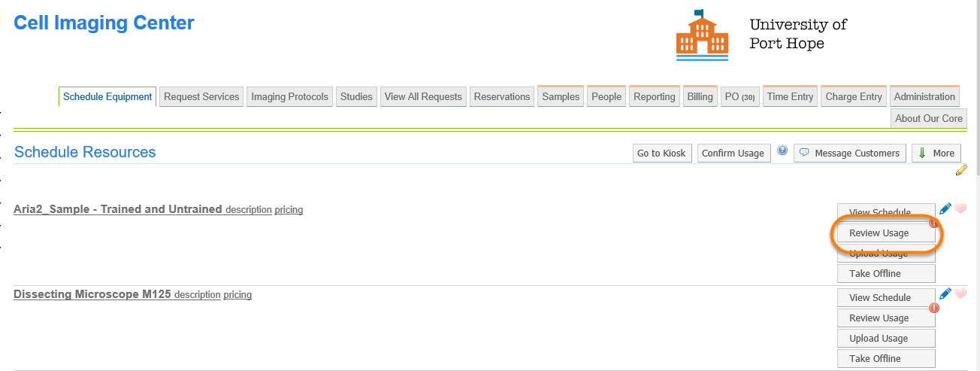Open Aria2_Sample pricing link
The width and height of the screenshot is (980, 371).
[x=289, y=210]
